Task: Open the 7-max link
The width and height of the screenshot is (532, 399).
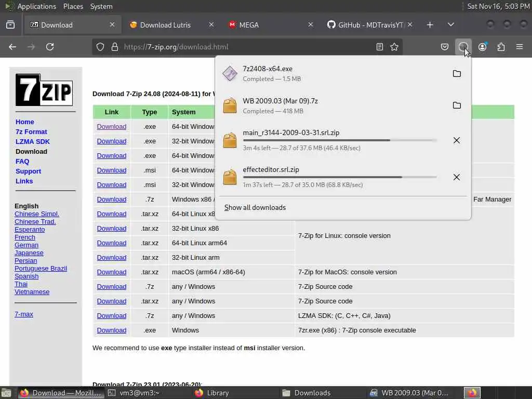Action: (x=24, y=314)
